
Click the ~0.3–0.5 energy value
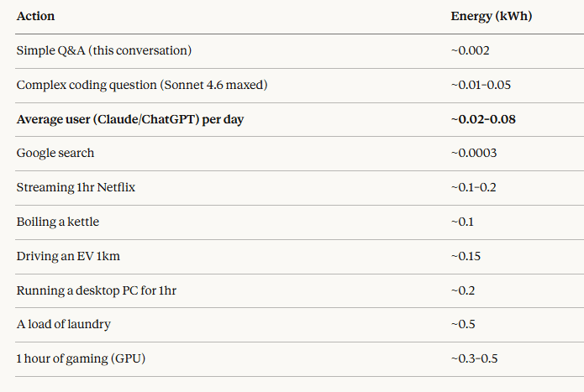(474, 358)
